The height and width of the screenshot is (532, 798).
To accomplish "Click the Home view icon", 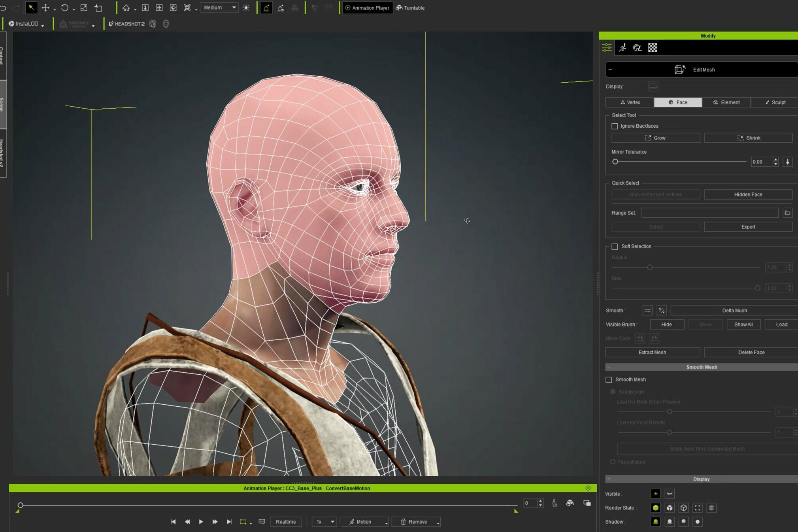I will tap(126, 8).
